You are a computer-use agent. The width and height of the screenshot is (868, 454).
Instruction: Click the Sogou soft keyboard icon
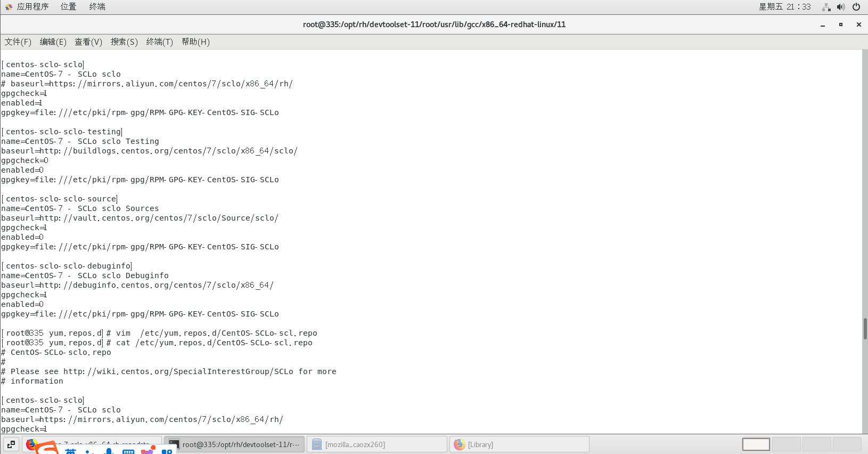click(128, 451)
